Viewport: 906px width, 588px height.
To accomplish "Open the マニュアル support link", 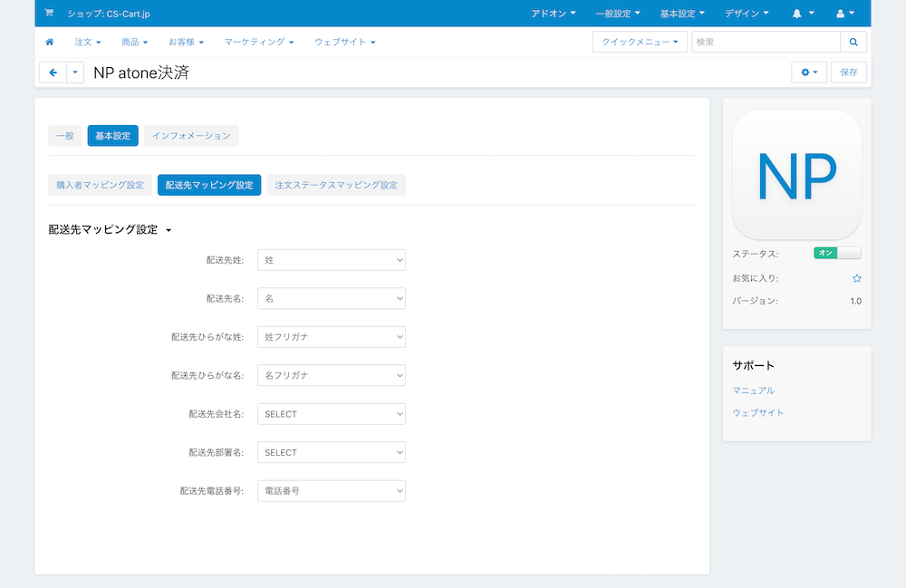I will [x=754, y=390].
